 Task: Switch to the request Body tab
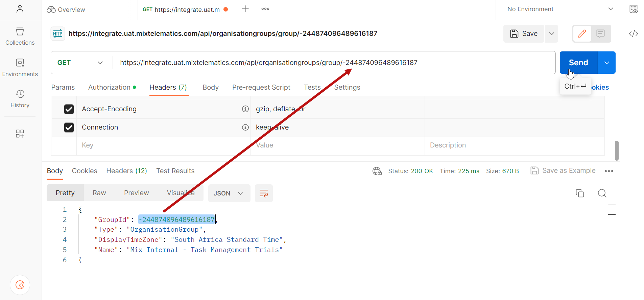(x=211, y=87)
